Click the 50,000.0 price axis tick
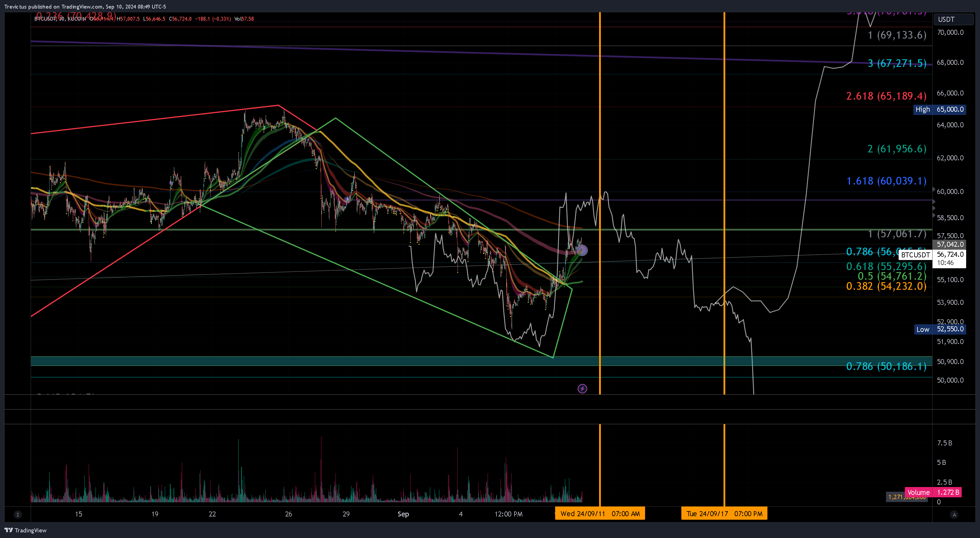The height and width of the screenshot is (538, 980). coord(950,380)
